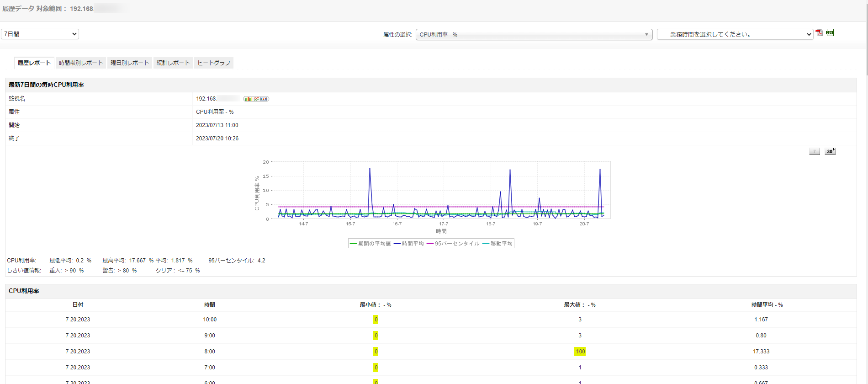This screenshot has width=868, height=384.
Task: Export report as CSV
Action: click(830, 33)
